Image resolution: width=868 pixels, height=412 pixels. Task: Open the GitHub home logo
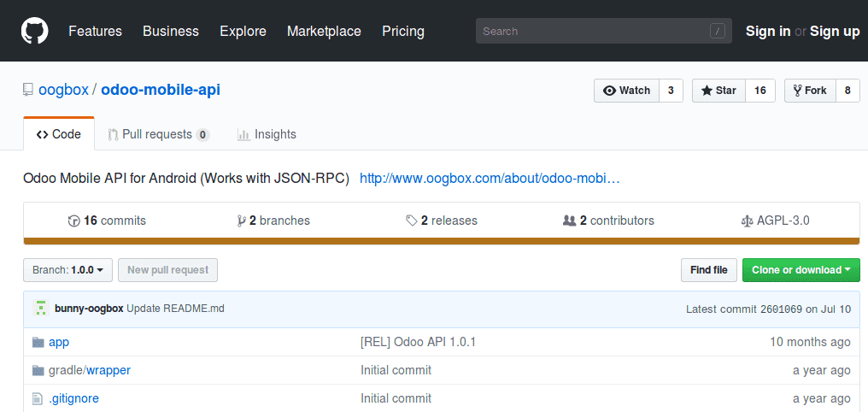point(35,31)
